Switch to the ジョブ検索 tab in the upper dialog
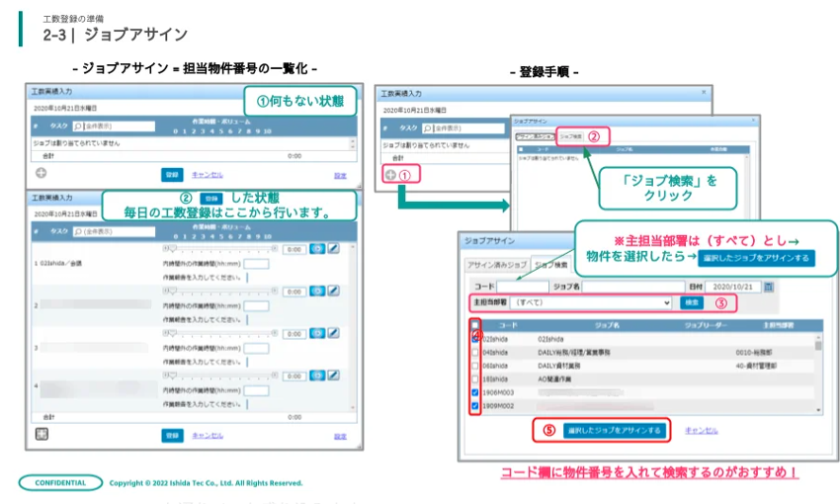Screen dimensions: 840x504 click(570, 135)
